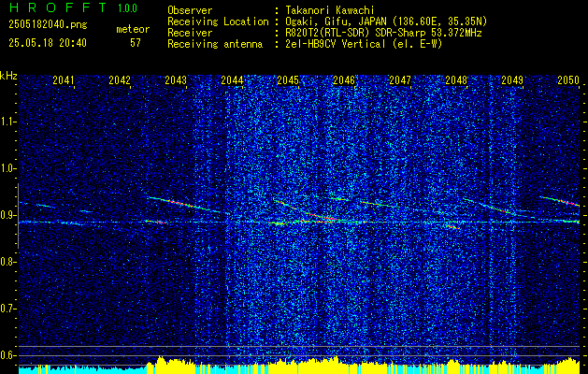Click time marker 2047
Screen dimensions: 588x374
400,79
